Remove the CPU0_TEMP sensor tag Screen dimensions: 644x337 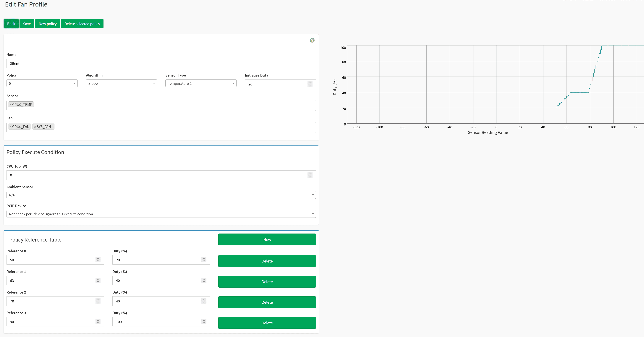point(11,105)
